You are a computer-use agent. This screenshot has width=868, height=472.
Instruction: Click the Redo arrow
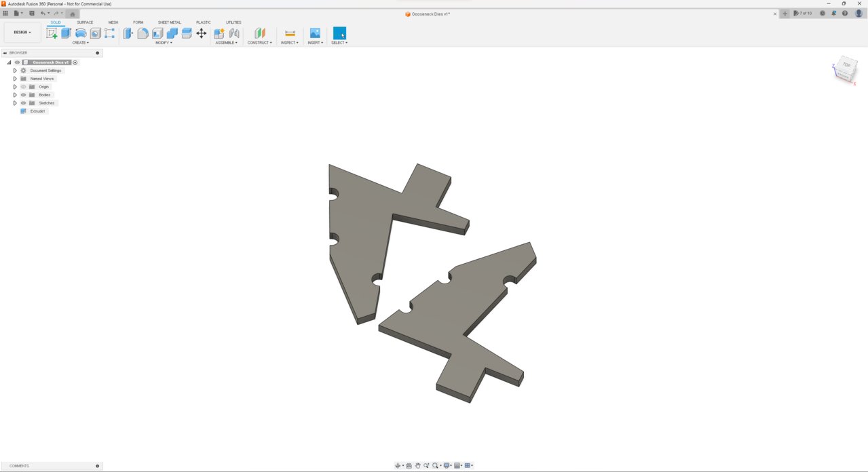pos(56,13)
